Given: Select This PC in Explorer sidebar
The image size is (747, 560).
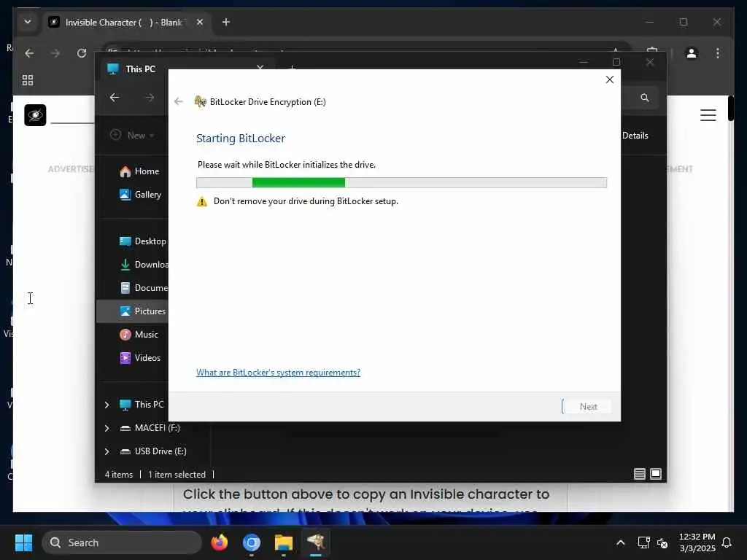Looking at the screenshot, I should click(x=142, y=404).
